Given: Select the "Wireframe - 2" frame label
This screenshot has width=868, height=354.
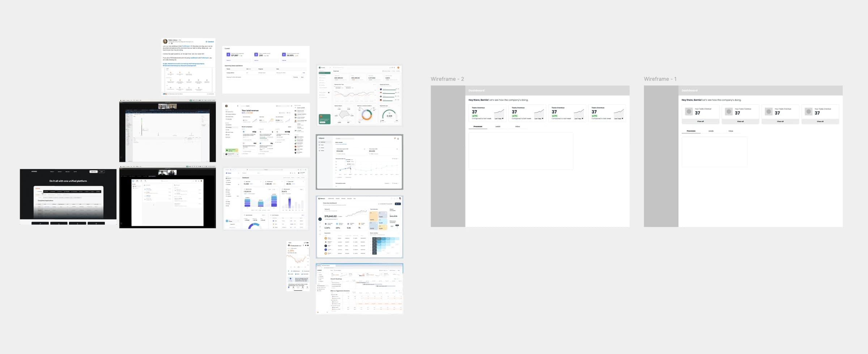Looking at the screenshot, I should coord(447,79).
